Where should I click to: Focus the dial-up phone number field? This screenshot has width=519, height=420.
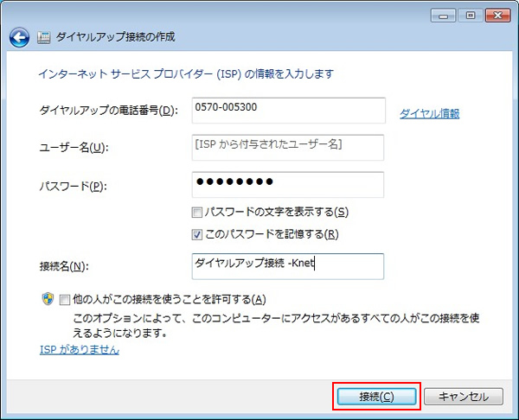pos(289,111)
